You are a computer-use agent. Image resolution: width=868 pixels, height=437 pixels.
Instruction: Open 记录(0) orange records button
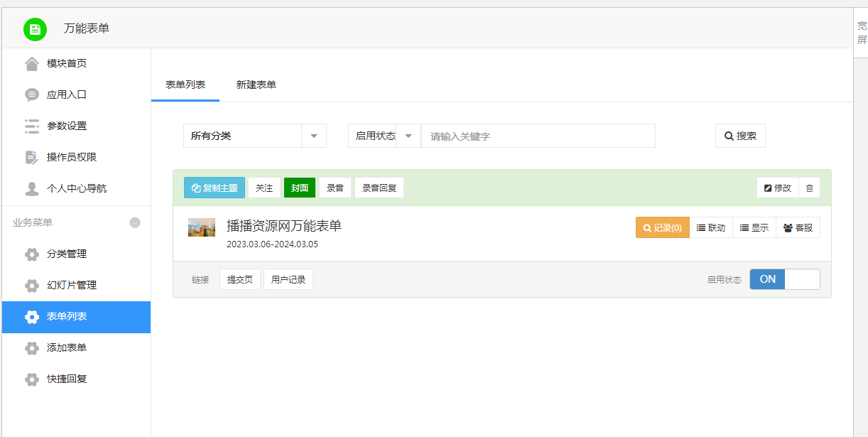pyautogui.click(x=662, y=228)
